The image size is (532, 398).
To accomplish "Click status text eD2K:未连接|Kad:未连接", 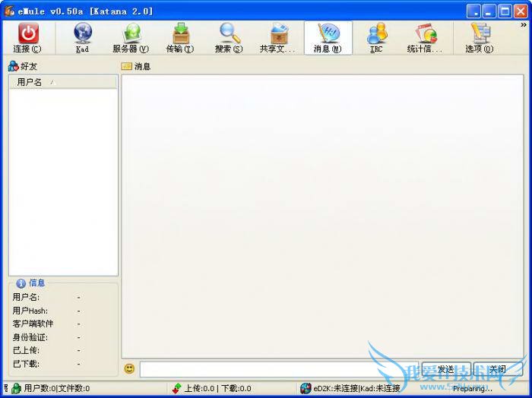I will pos(356,389).
